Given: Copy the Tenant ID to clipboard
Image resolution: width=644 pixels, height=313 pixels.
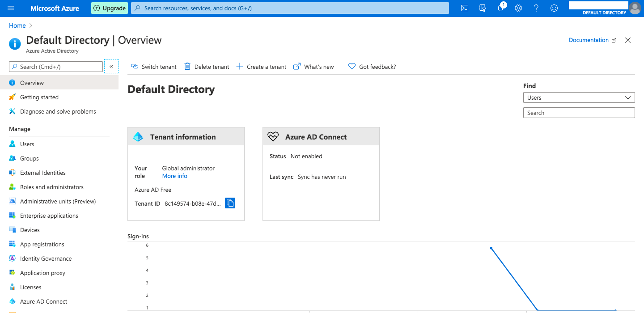Looking at the screenshot, I should click(x=230, y=203).
